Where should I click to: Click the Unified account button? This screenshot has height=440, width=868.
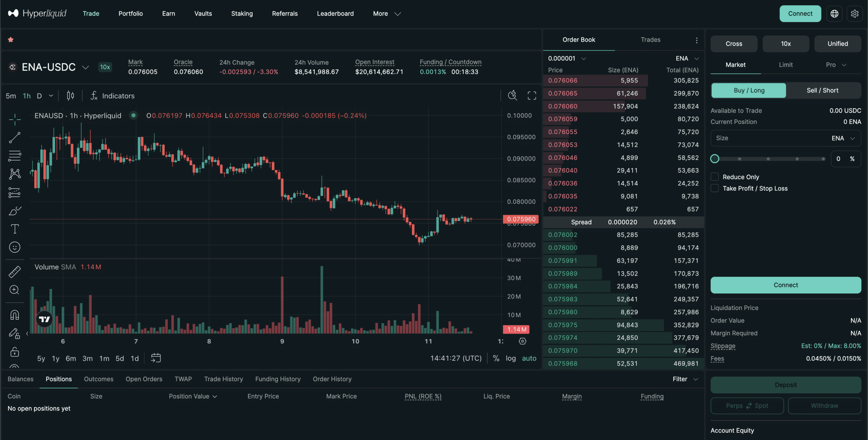point(837,44)
